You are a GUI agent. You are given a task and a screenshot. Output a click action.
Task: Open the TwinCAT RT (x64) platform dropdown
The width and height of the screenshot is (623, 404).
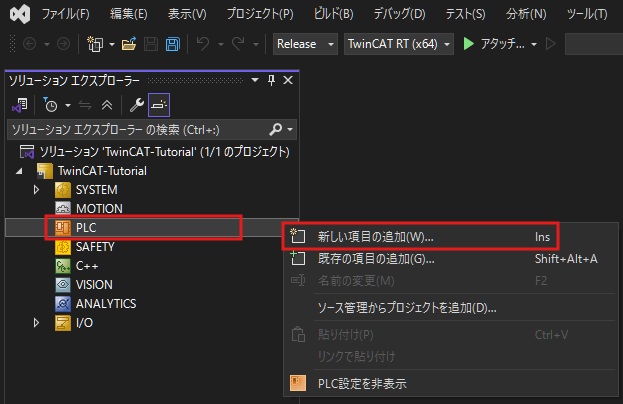pos(398,45)
